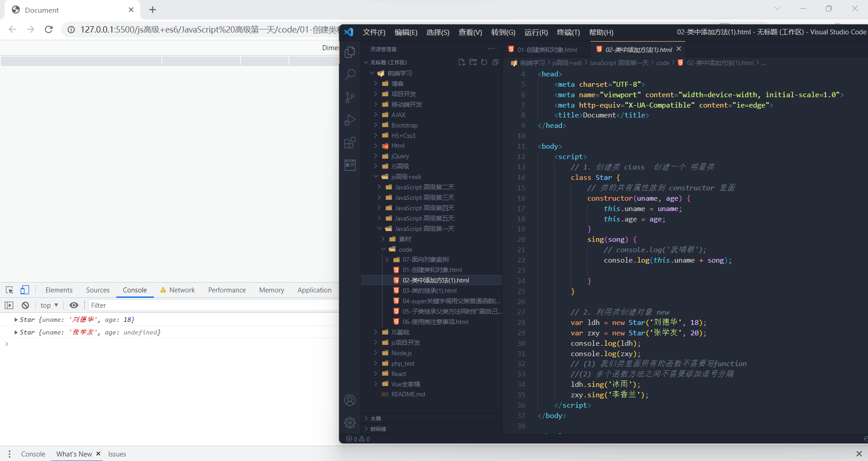Click the code breadcrumb in the editor
Viewport: 868px width, 461px height.
pyautogui.click(x=663, y=63)
